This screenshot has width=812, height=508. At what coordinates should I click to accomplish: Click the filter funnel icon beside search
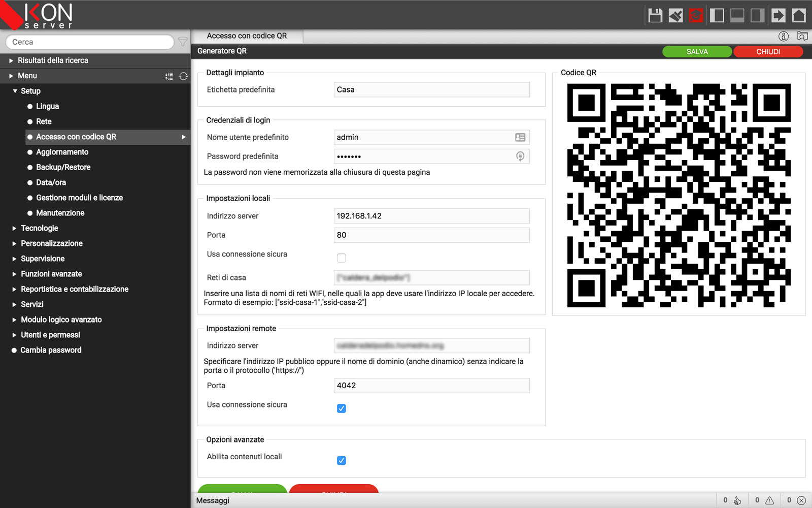click(183, 42)
